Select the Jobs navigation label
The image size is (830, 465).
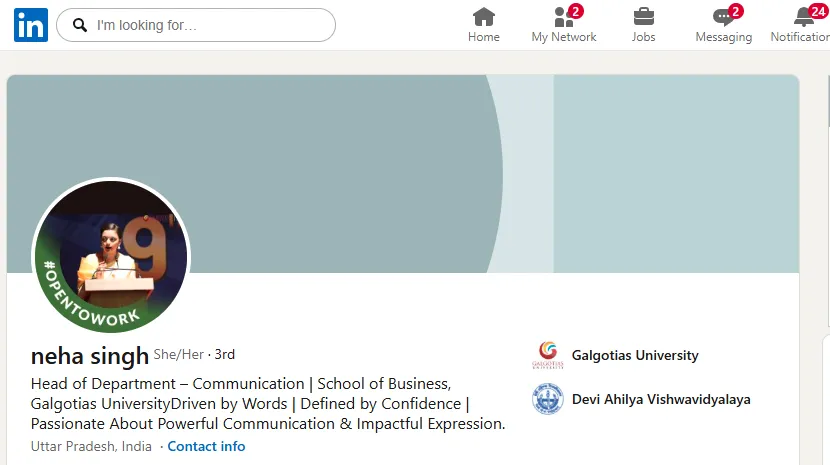tap(644, 37)
